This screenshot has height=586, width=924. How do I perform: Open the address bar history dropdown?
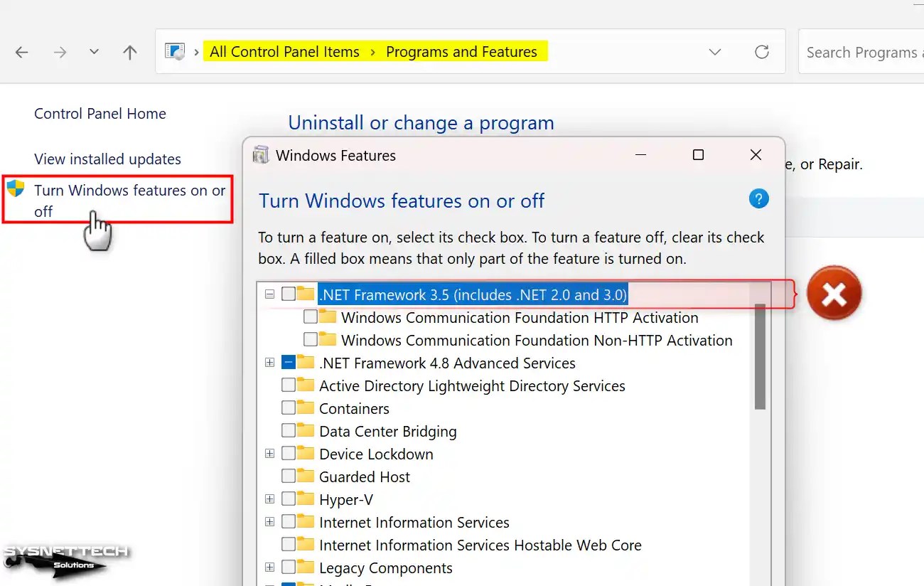[715, 52]
